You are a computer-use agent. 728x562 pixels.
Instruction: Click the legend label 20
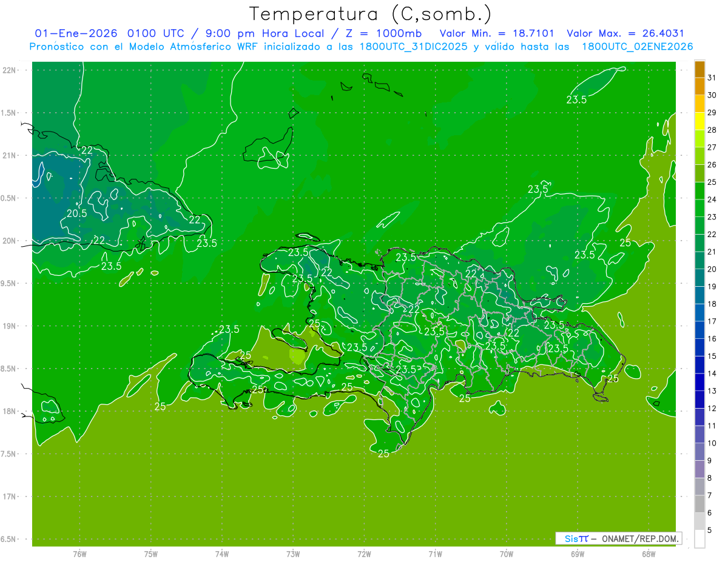click(712, 269)
